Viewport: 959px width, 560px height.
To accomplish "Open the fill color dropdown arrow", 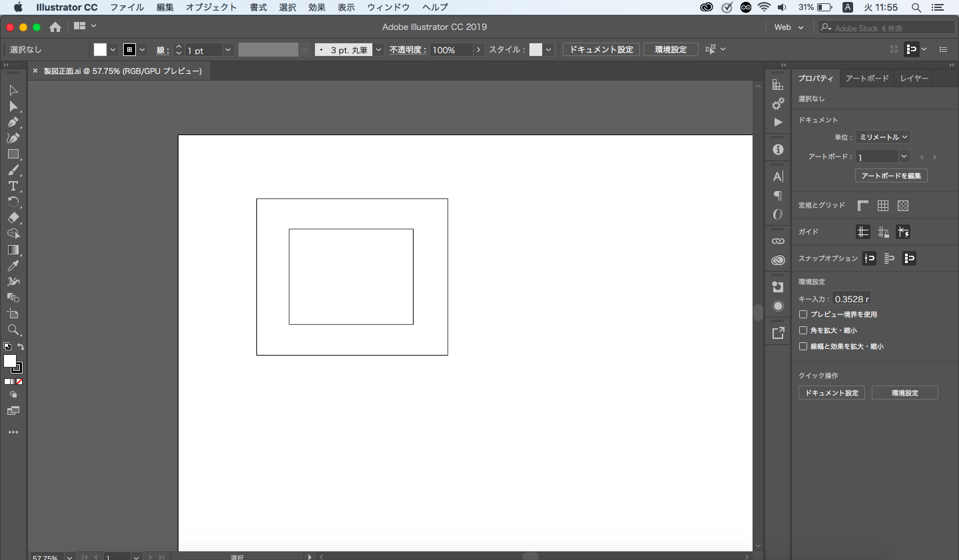I will click(x=113, y=50).
